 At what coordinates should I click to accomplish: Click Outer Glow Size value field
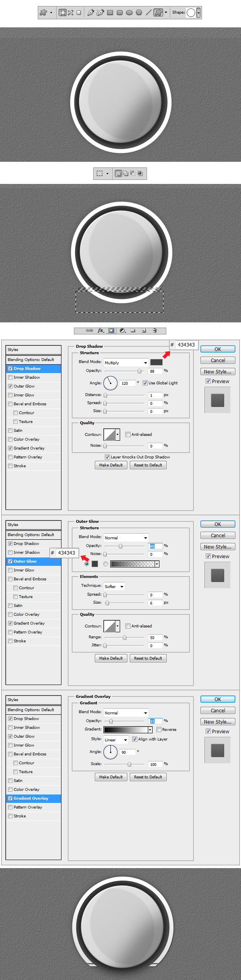pos(155,603)
